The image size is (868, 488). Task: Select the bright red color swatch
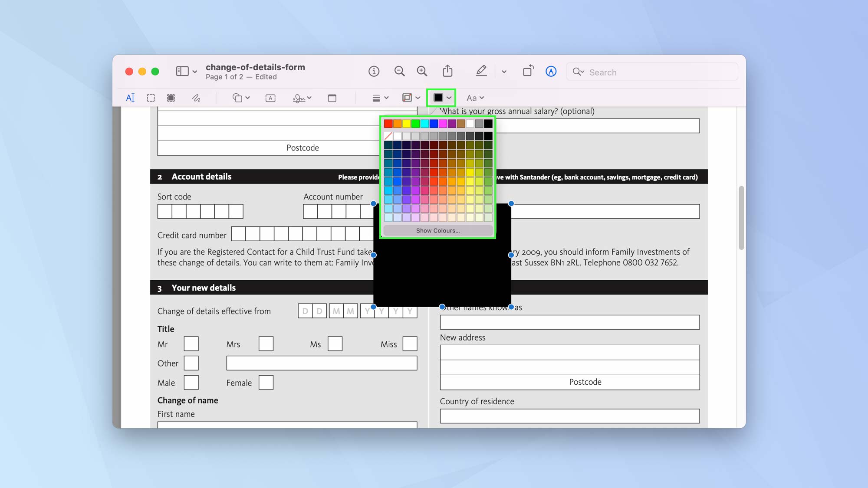point(388,124)
